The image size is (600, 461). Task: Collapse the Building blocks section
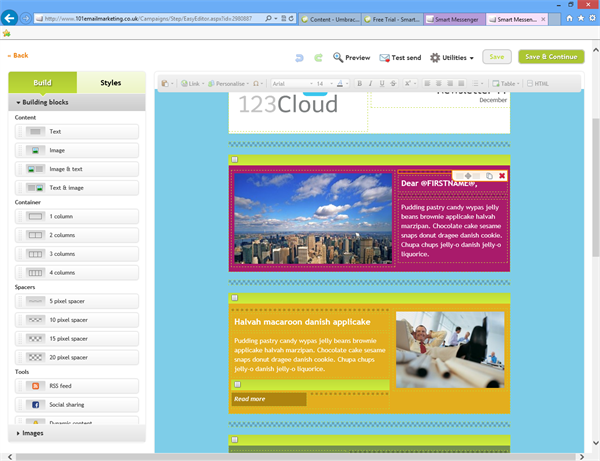77,102
